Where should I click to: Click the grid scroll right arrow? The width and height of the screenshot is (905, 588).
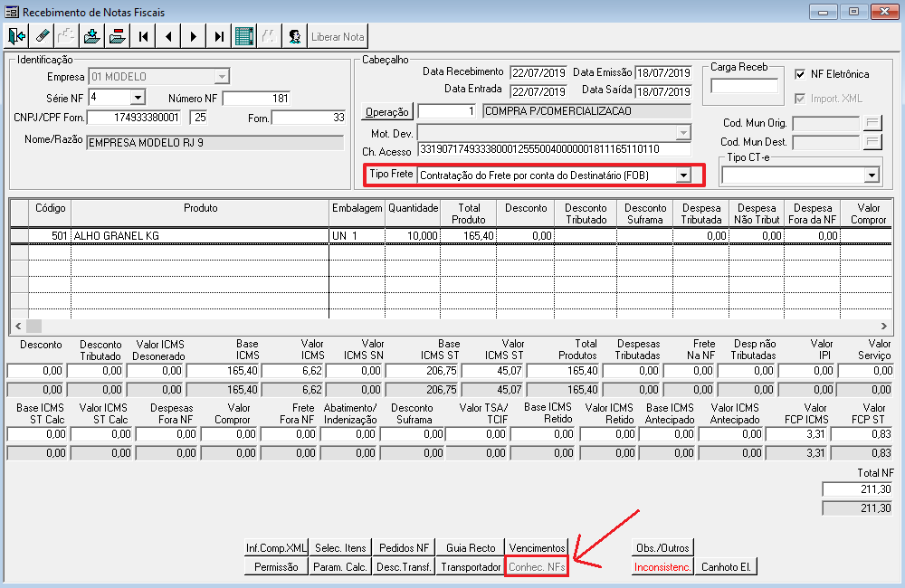click(x=883, y=326)
